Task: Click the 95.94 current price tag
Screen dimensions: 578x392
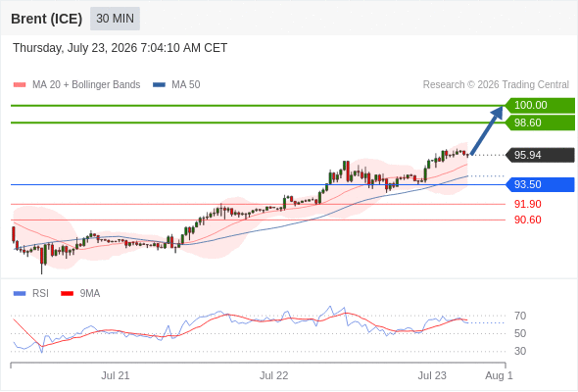Action: (x=540, y=155)
